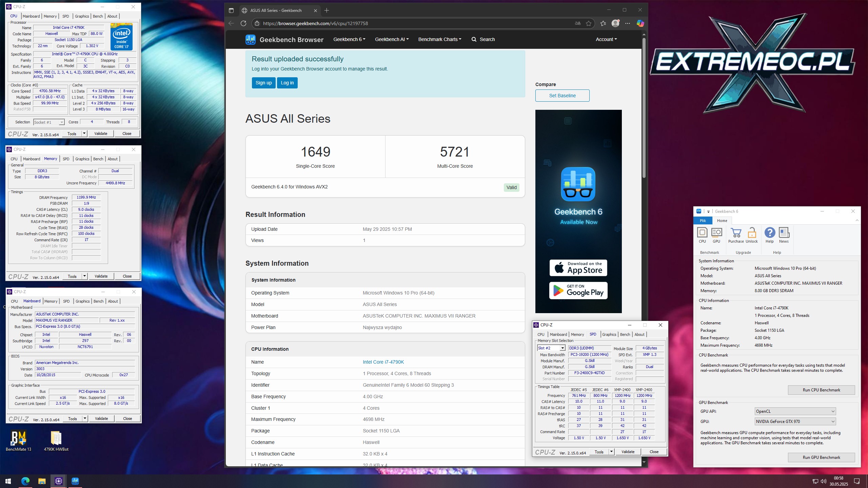Click the Geekbench Browser logo
This screenshot has height=488, width=868.
[284, 40]
